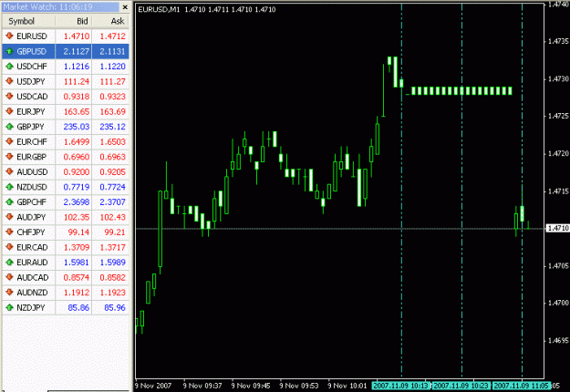The width and height of the screenshot is (570, 392).
Task: Click the down arrow icon beside AUDUSD
Action: click(9, 171)
